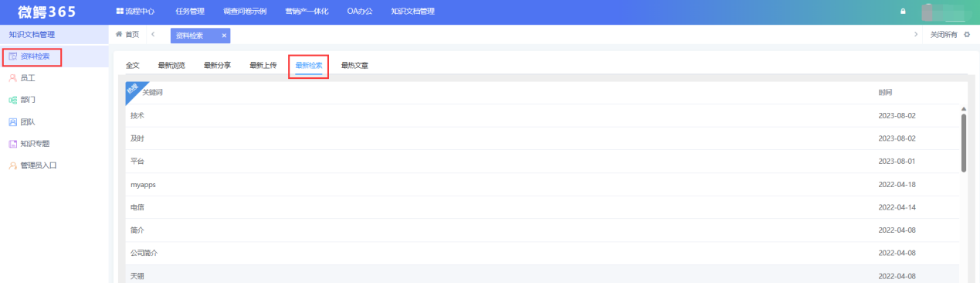Click date 2022-04-18 in myapps row
The width and height of the screenshot is (980, 283).
coord(897,185)
